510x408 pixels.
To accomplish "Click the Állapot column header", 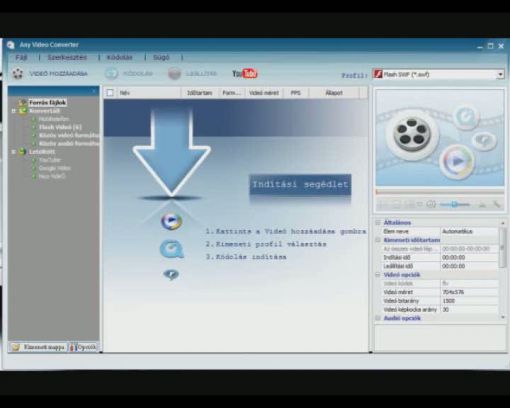I will [x=334, y=93].
